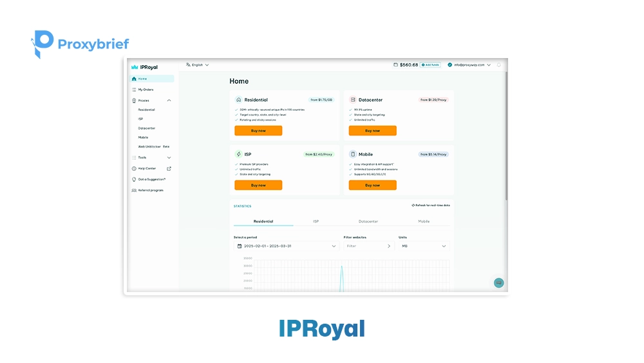Click the Mobile card price badge
The image size is (644, 363).
[433, 155]
